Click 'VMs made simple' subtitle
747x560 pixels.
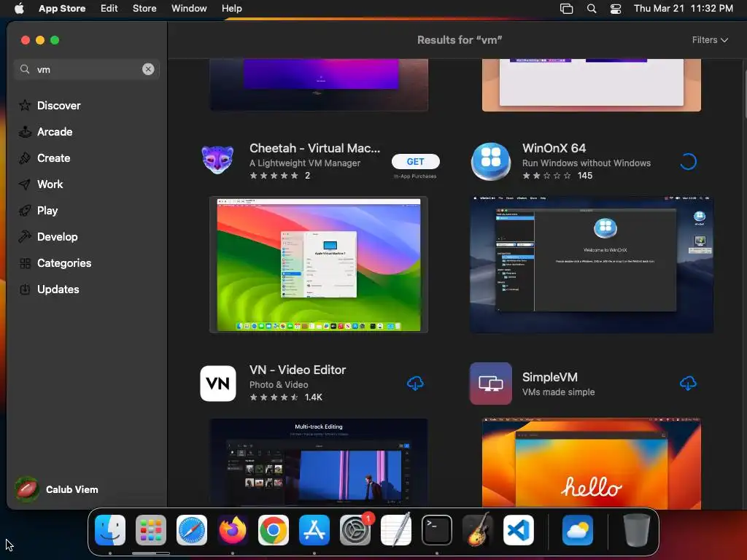pos(558,392)
